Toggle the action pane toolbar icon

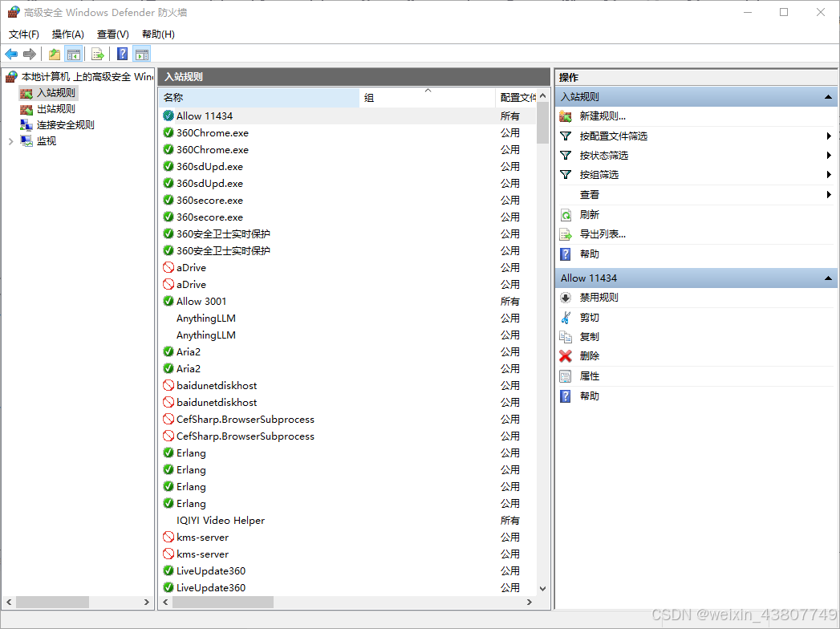click(142, 54)
